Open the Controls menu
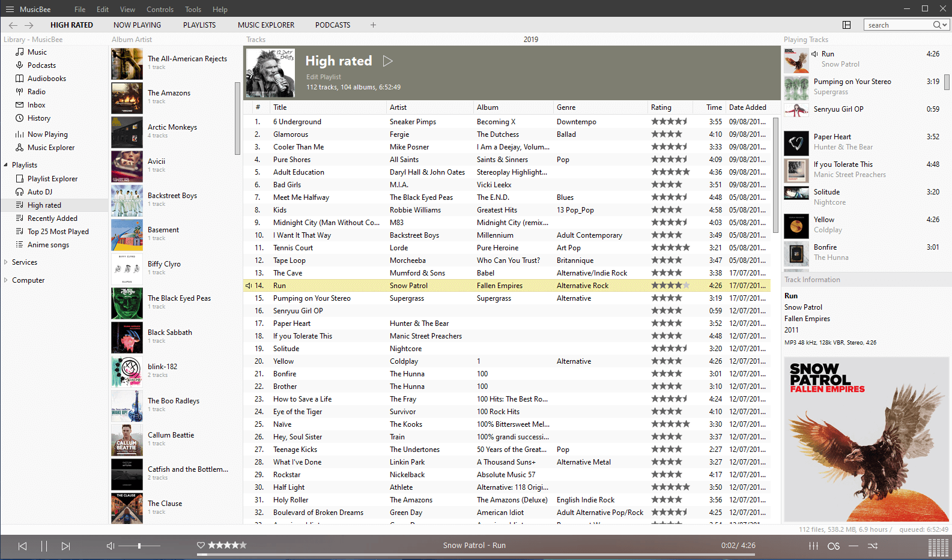Viewport: 952px width, 560px height. click(x=160, y=9)
